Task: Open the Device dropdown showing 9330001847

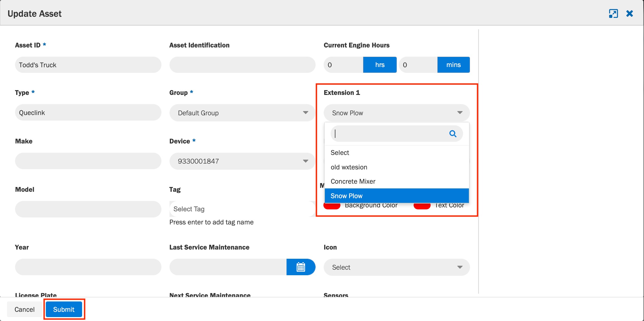Action: coord(242,161)
